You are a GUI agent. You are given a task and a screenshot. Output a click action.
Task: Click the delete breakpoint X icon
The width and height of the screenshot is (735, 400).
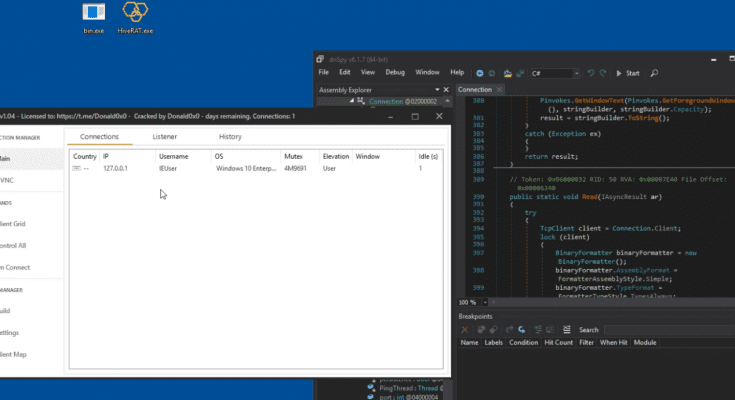point(464,329)
